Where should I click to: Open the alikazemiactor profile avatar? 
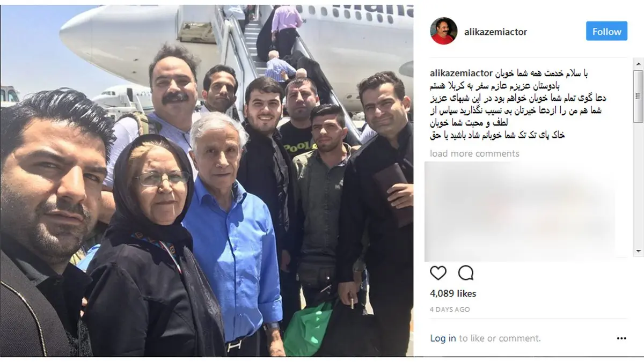coord(443,32)
